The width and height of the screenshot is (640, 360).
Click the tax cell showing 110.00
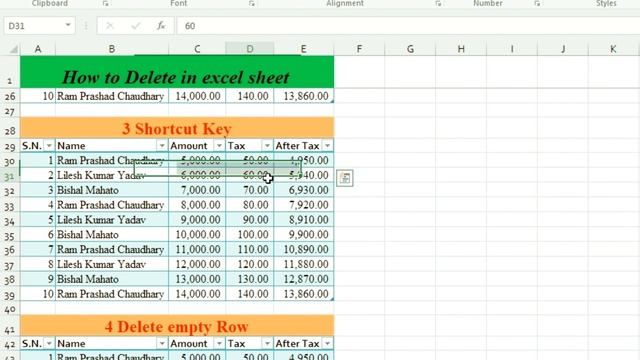[x=250, y=249]
